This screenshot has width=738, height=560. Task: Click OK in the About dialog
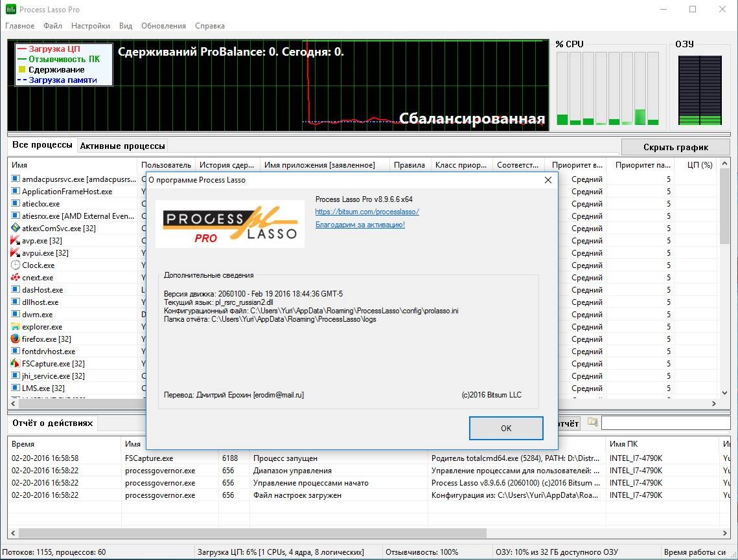tap(506, 428)
